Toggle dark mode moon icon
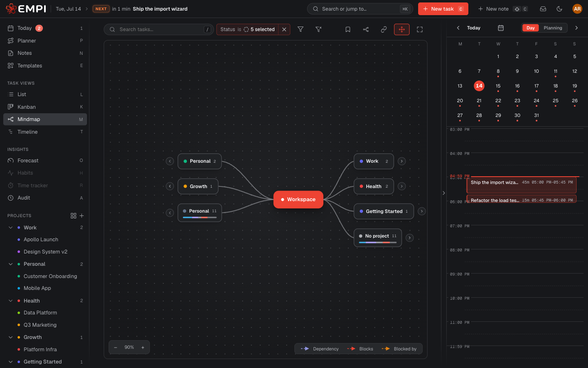588x368 pixels. pos(559,9)
